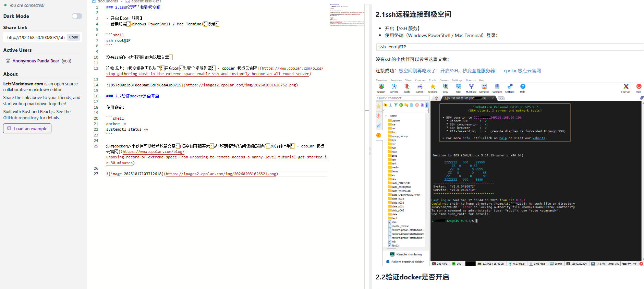The height and width of the screenshot is (289, 644).
Task: Open the Terminal menu in MobaXterm screenshot
Action: click(x=381, y=80)
